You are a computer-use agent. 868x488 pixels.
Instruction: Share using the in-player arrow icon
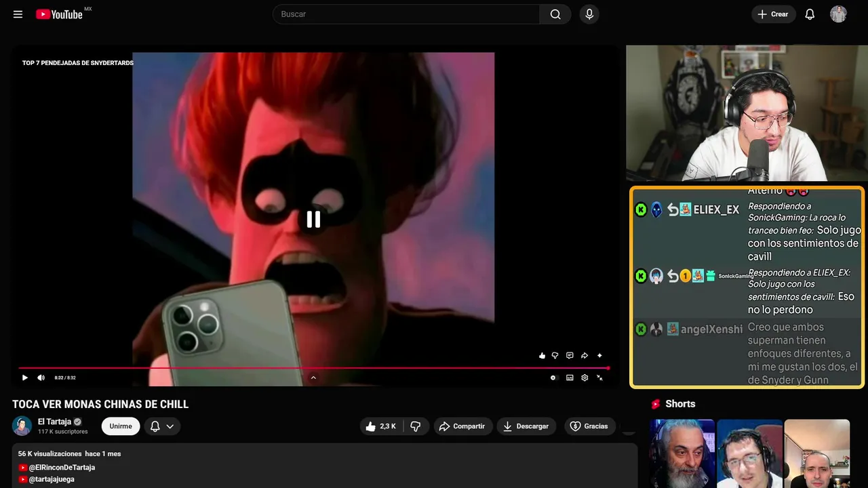[x=585, y=355]
